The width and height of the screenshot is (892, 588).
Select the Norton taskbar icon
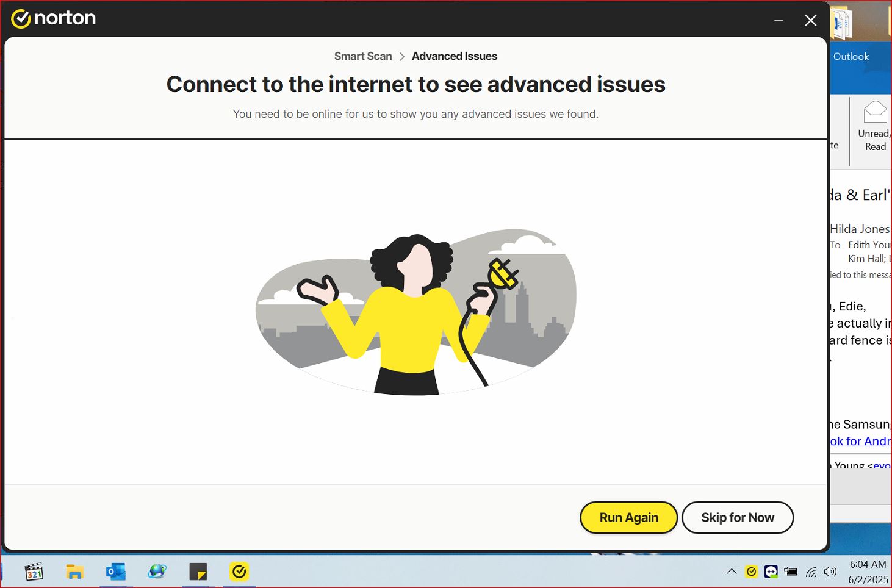pyautogui.click(x=239, y=572)
